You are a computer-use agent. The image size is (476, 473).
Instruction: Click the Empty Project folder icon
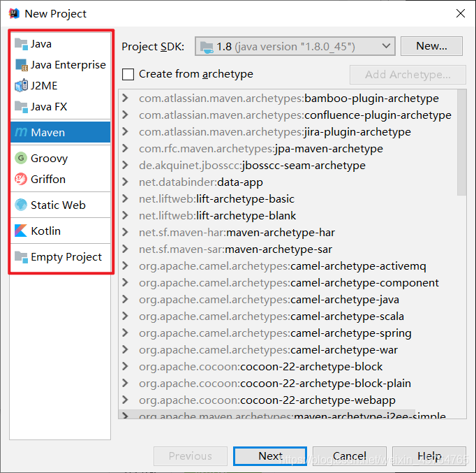(x=21, y=257)
